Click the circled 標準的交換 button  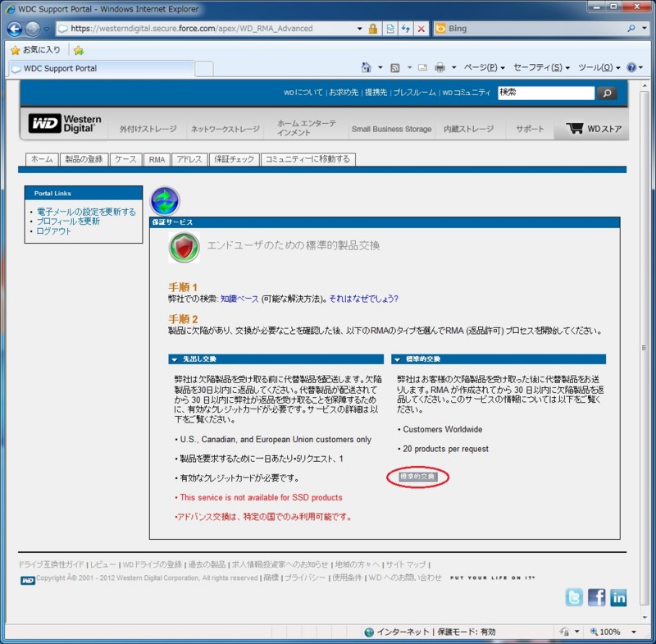click(417, 476)
